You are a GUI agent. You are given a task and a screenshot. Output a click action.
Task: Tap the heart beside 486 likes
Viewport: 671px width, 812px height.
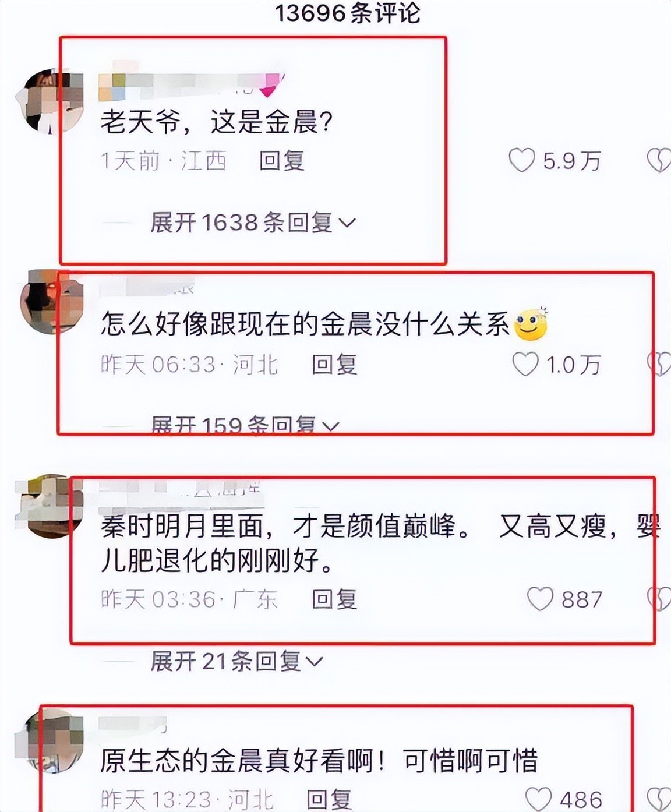(538, 799)
